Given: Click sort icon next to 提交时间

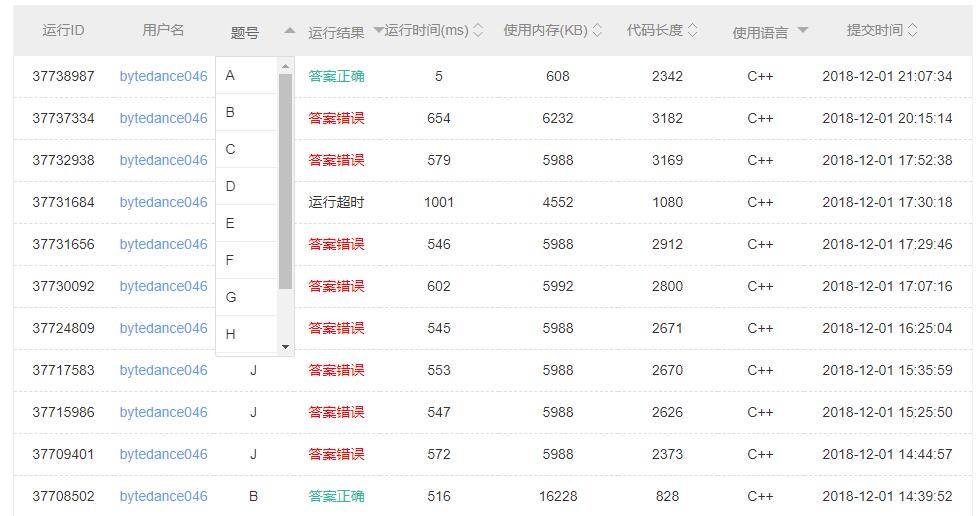Looking at the screenshot, I should point(912,31).
